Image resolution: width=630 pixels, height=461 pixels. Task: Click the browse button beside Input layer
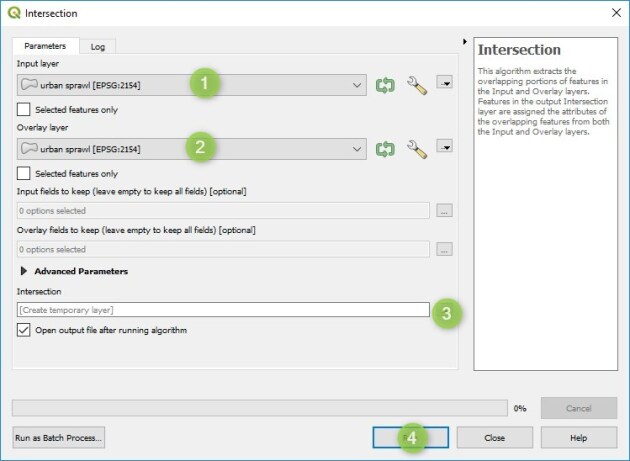(444, 82)
